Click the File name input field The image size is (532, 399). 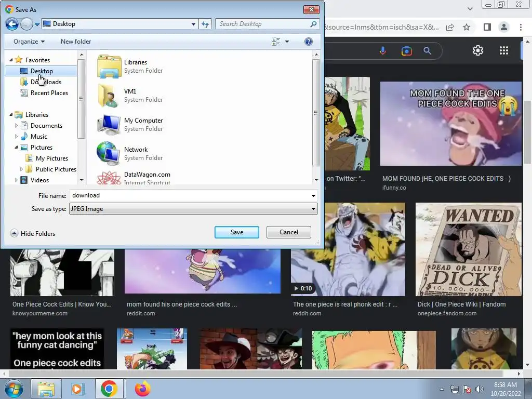click(189, 195)
